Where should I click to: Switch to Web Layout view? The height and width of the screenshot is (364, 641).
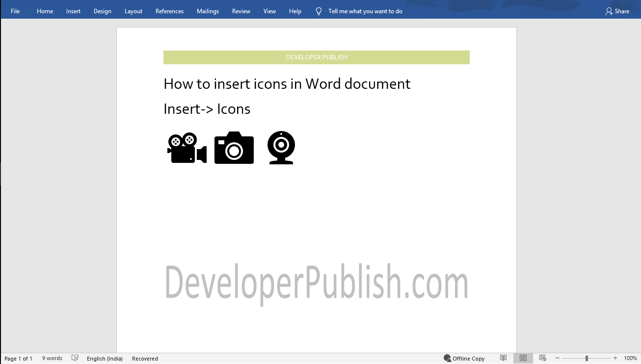542,358
